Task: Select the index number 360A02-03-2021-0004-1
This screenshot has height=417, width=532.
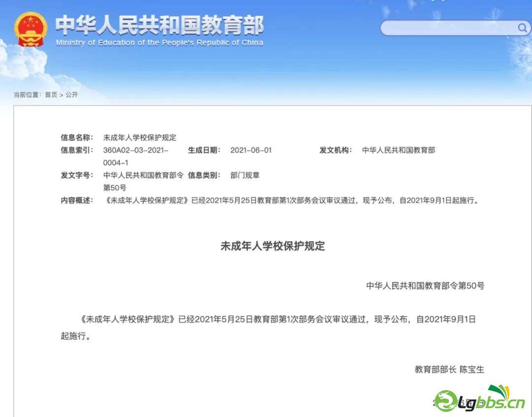Action: pyautogui.click(x=136, y=156)
